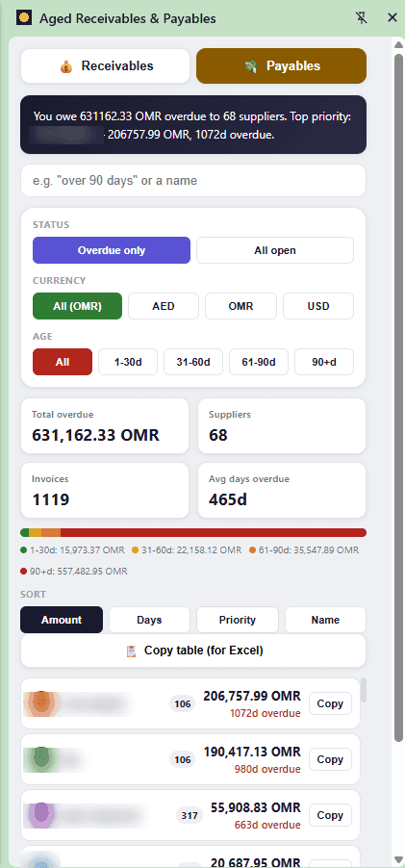Click the 1072d overdue label
405x868 pixels.
tap(266, 713)
